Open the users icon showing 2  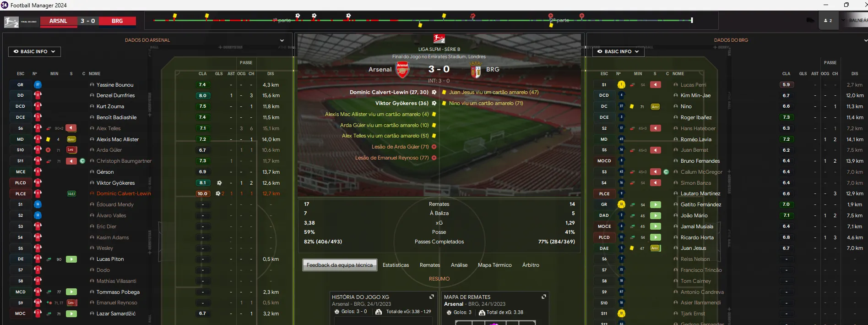pos(828,21)
